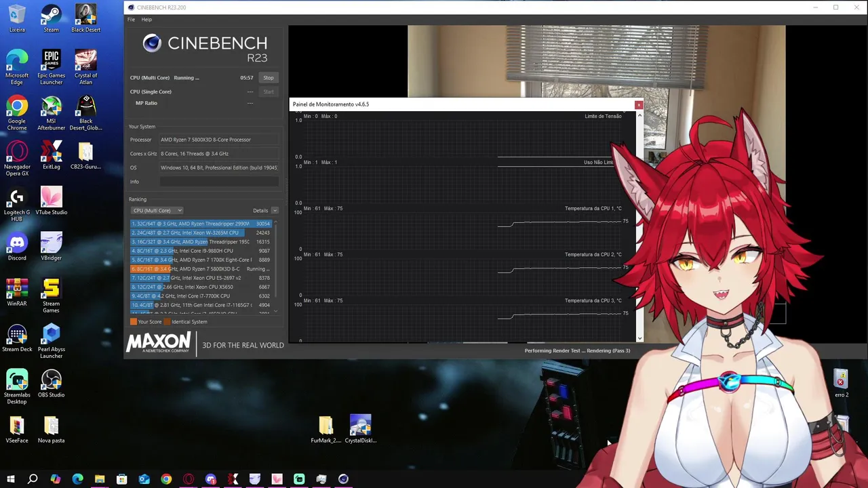Select the Ryzen 7 5800X3D running row
The height and width of the screenshot is (488, 868).
pyautogui.click(x=201, y=269)
